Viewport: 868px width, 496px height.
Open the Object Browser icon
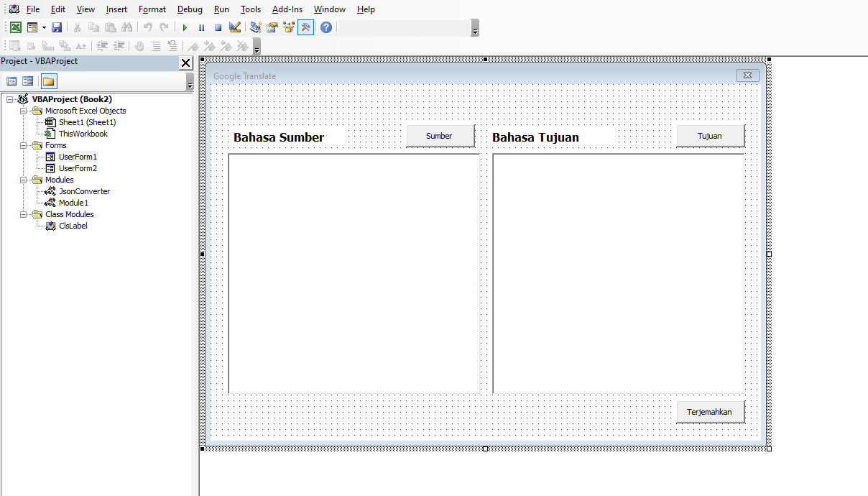click(x=288, y=27)
